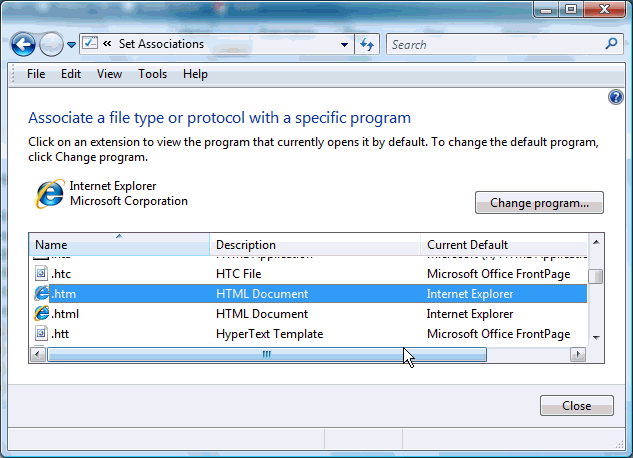Click the Change program button
633x458 pixels.
click(539, 203)
